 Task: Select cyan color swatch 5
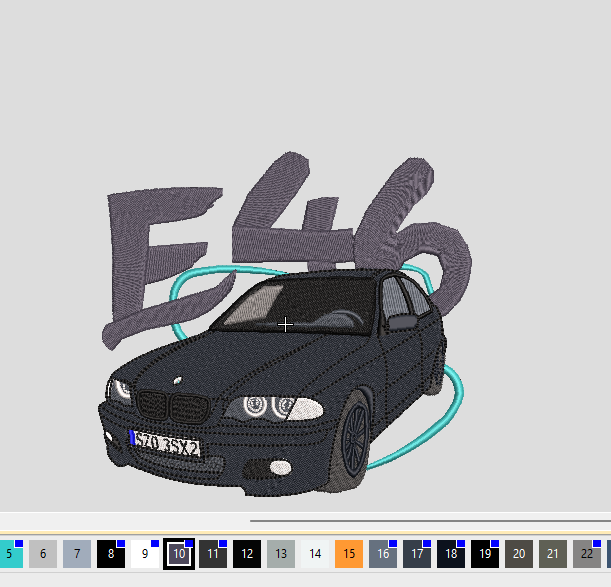pos(10,553)
